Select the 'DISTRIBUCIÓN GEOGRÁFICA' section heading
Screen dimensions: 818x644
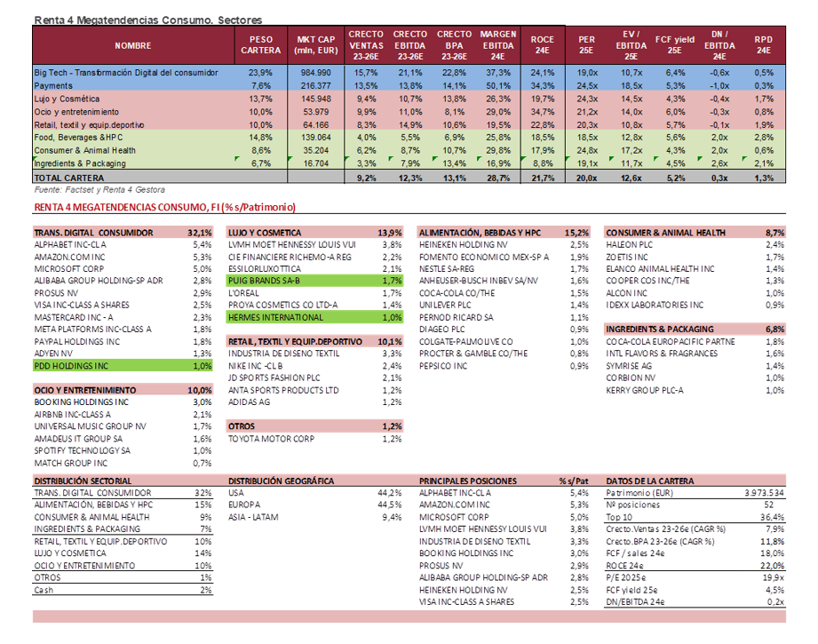pyautogui.click(x=281, y=481)
